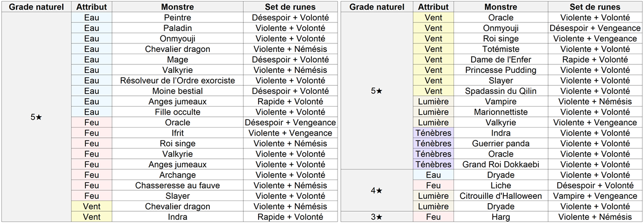Click the Peintre monster cell

point(178,18)
